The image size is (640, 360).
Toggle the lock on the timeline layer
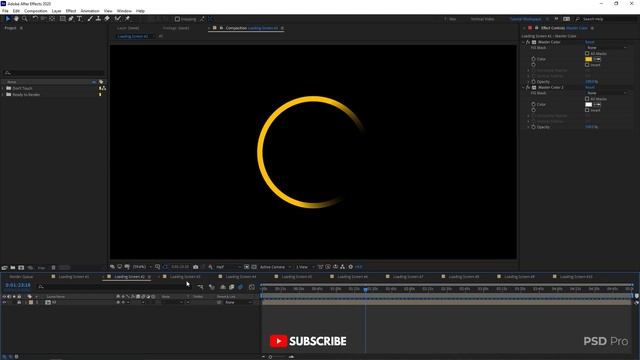19,302
